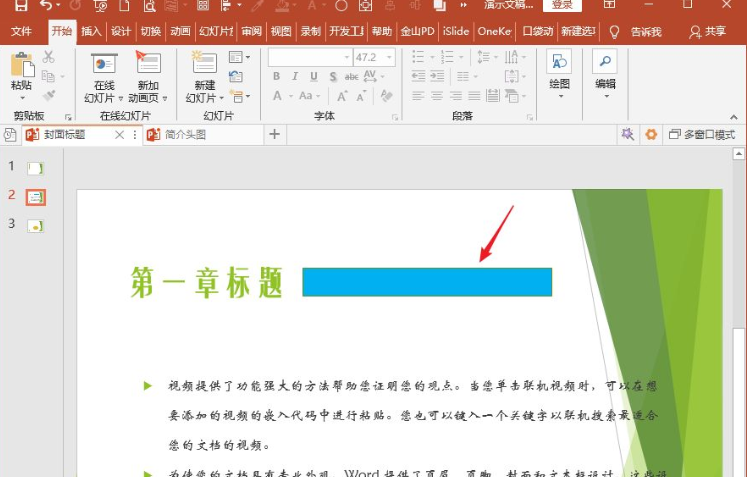Image resolution: width=747 pixels, height=477 pixels.
Task: Expand the font name dropdown
Action: 347,57
